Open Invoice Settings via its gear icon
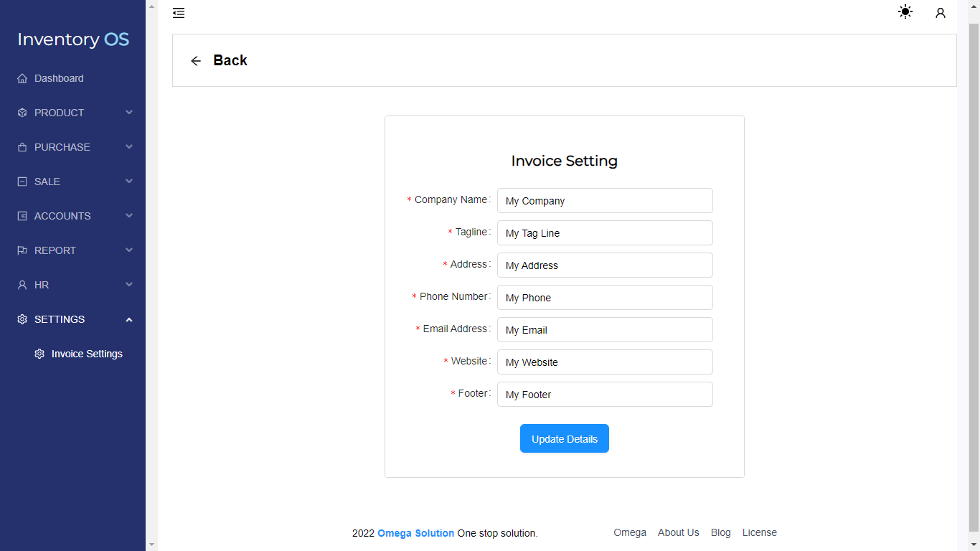The image size is (980, 551). (39, 354)
